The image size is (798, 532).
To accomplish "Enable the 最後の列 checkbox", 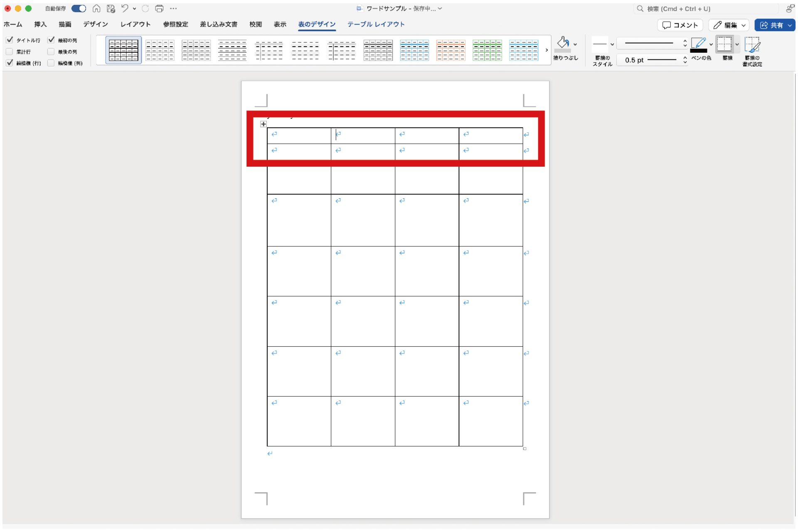I will [51, 52].
